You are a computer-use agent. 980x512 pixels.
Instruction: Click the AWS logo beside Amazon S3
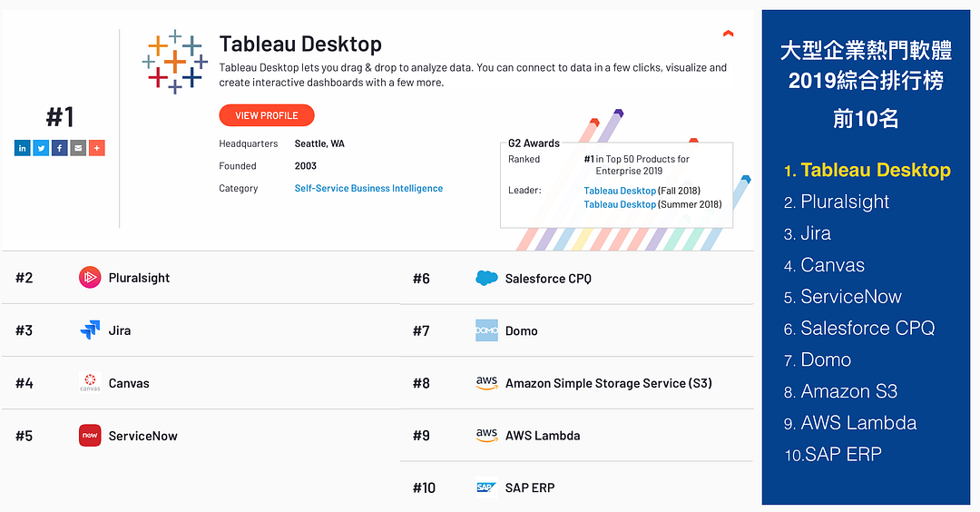(487, 383)
